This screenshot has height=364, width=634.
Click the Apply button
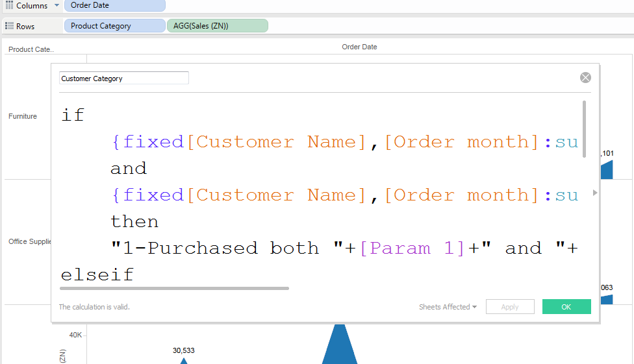pyautogui.click(x=510, y=307)
